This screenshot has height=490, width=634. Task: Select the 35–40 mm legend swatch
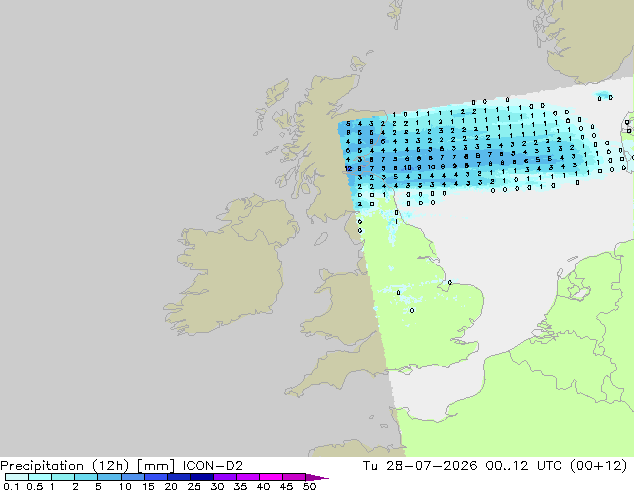[x=247, y=477]
